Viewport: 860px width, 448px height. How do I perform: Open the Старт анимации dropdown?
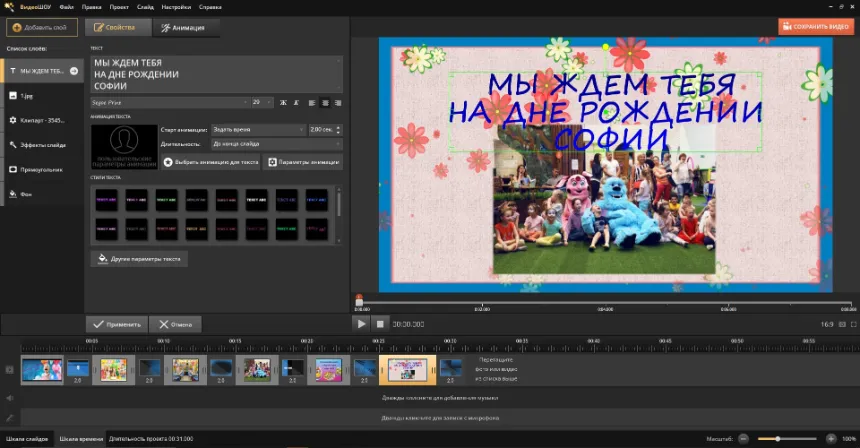[x=258, y=129]
